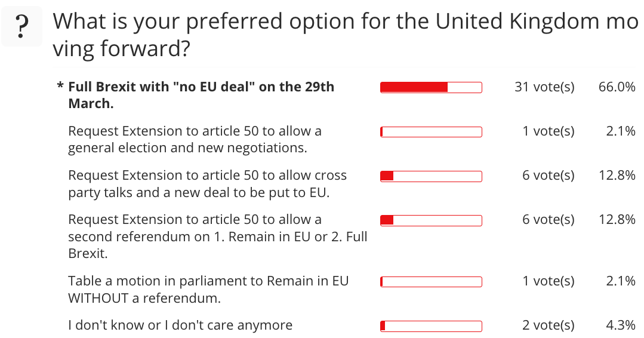Click the 66.0% result bar for Full Brexit
Image resolution: width=644 pixels, height=338 pixels.
pyautogui.click(x=431, y=87)
